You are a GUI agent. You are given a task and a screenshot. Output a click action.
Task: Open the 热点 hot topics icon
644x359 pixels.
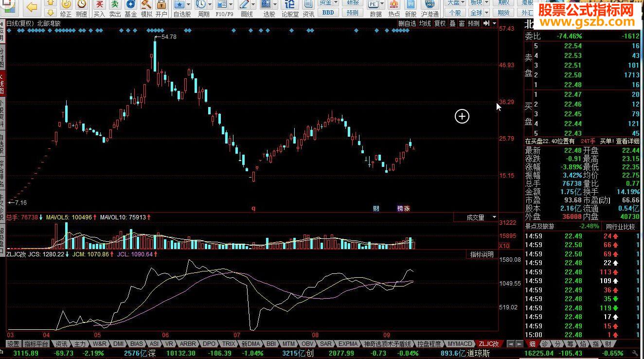[394, 9]
